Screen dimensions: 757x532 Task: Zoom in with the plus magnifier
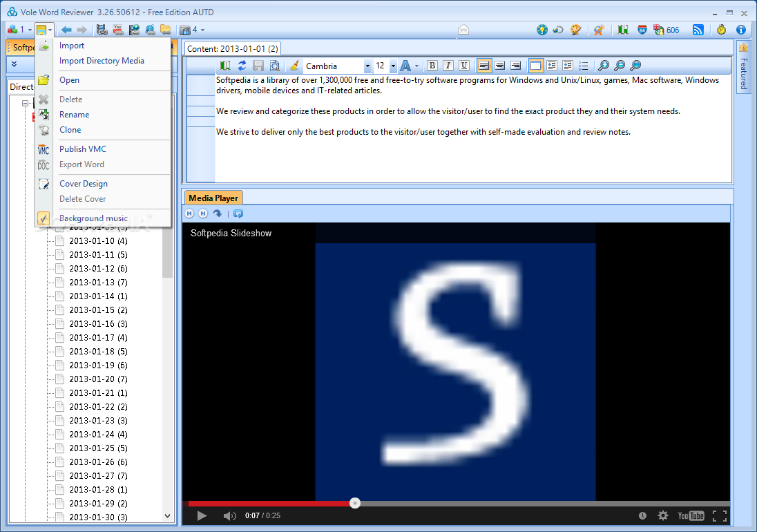click(604, 66)
